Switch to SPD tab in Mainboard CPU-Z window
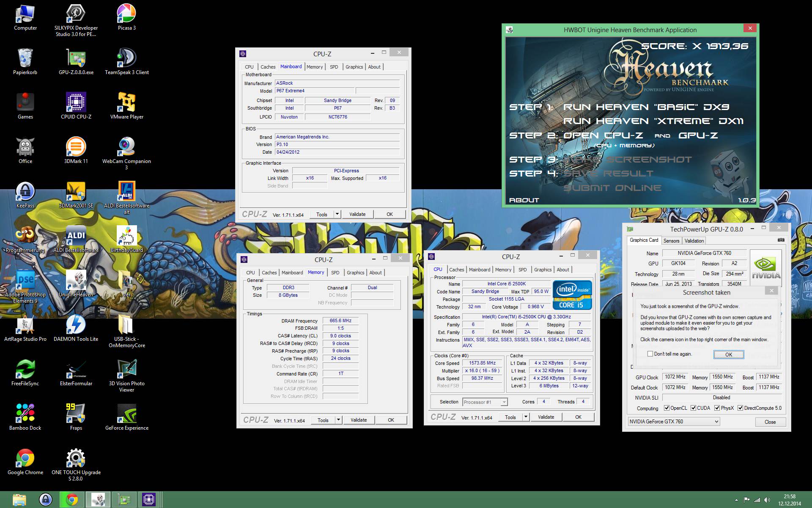This screenshot has height=508, width=812. point(334,67)
